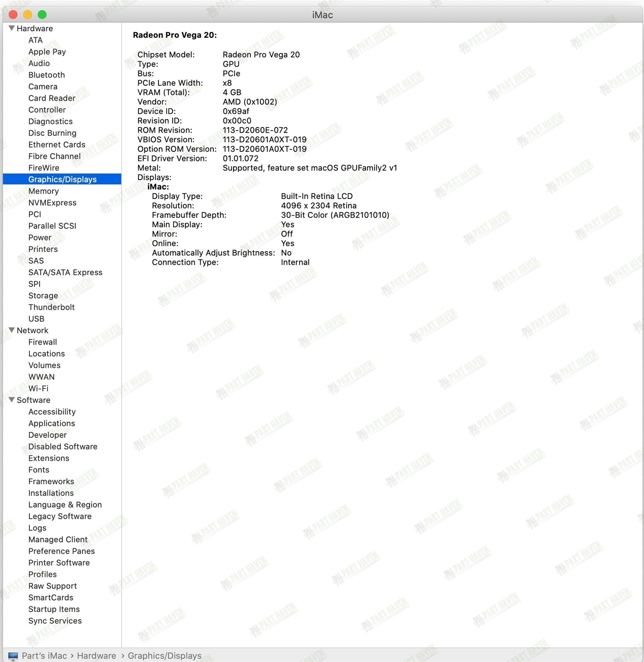Screen dimensions: 644x662
Task: Select Printer Software in the sidebar
Action: 59,563
